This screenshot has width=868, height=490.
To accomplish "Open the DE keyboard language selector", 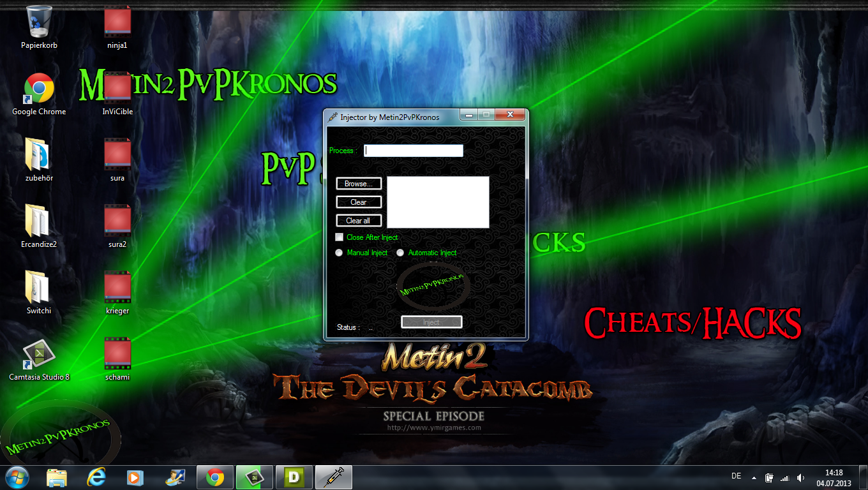I will tap(735, 477).
